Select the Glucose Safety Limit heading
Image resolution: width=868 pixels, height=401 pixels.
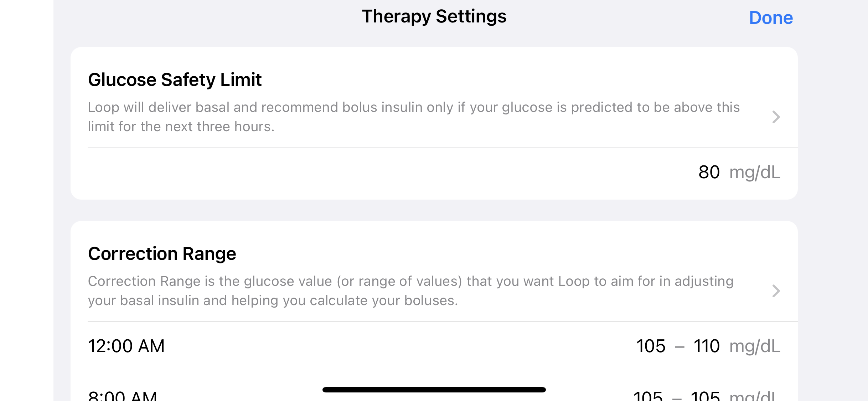(x=175, y=79)
